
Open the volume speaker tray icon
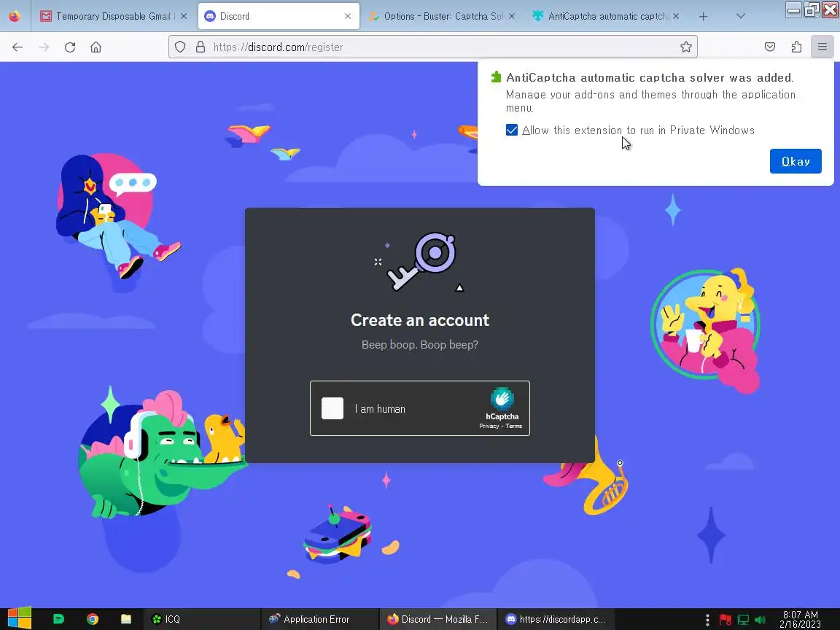coord(761,620)
